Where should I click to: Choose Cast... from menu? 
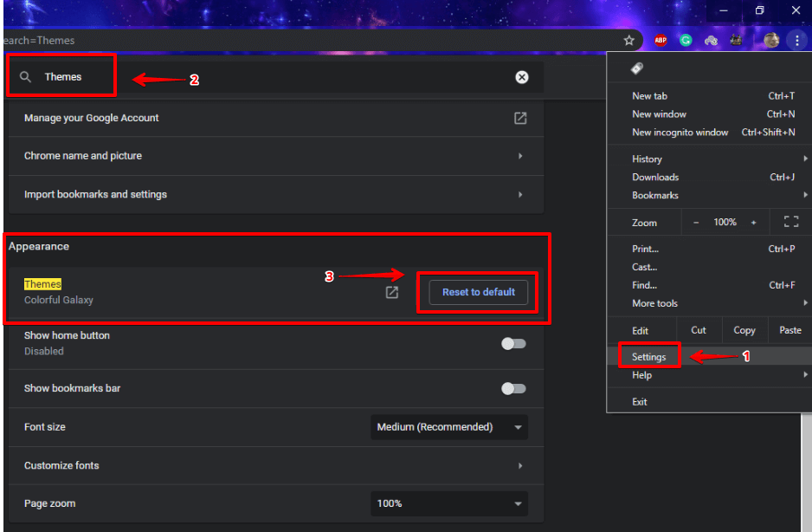tap(709, 267)
